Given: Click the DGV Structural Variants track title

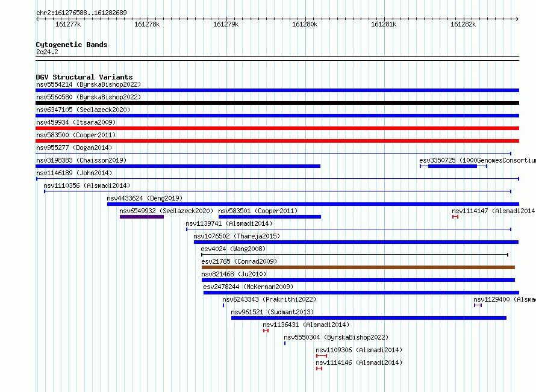Looking at the screenshot, I should point(84,77).
